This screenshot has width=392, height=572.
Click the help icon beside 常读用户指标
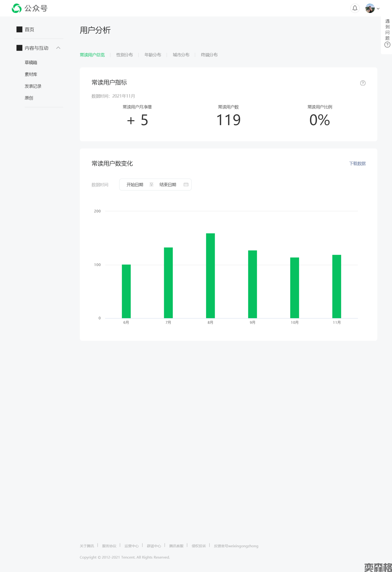(363, 83)
